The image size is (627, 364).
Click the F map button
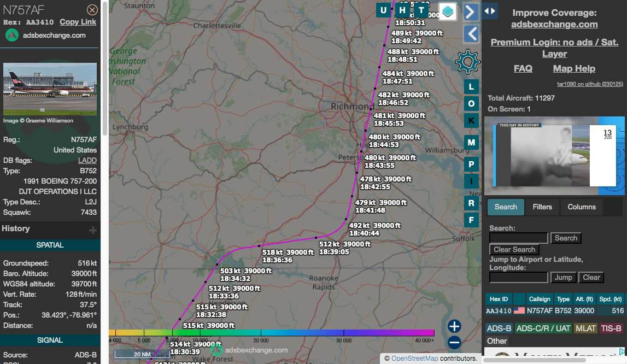point(471,220)
